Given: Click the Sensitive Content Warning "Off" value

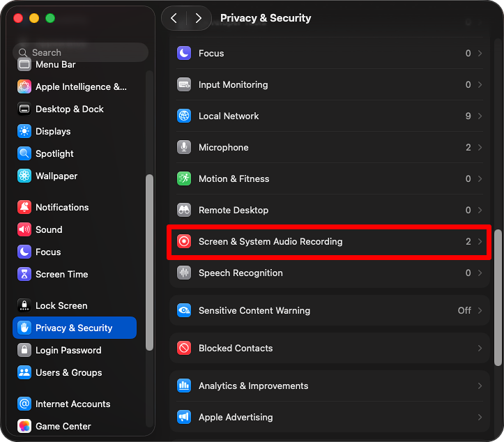Looking at the screenshot, I should [464, 310].
